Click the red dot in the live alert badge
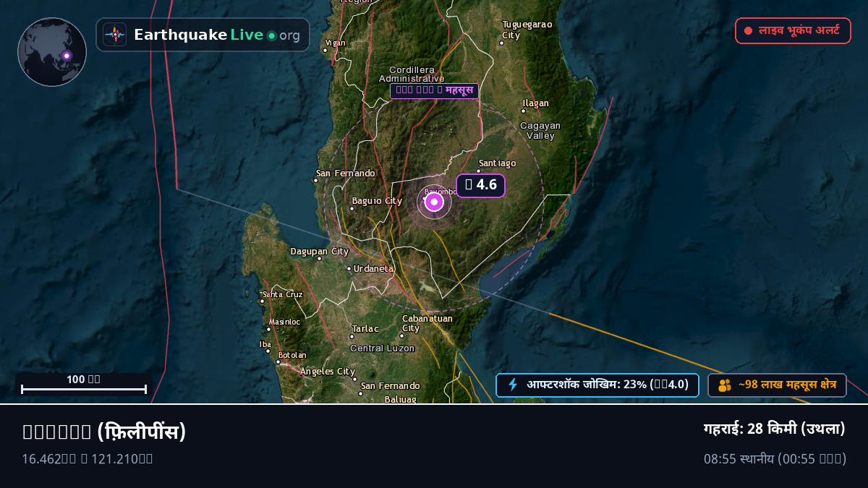 click(749, 31)
